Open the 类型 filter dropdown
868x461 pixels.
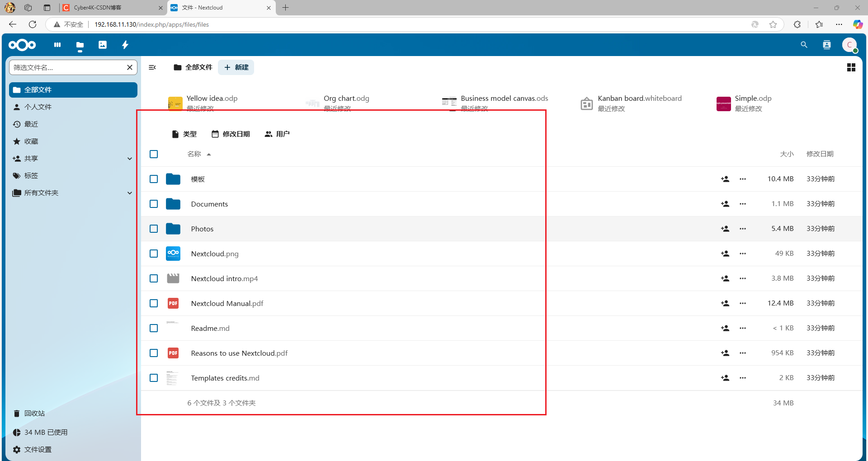coord(184,134)
